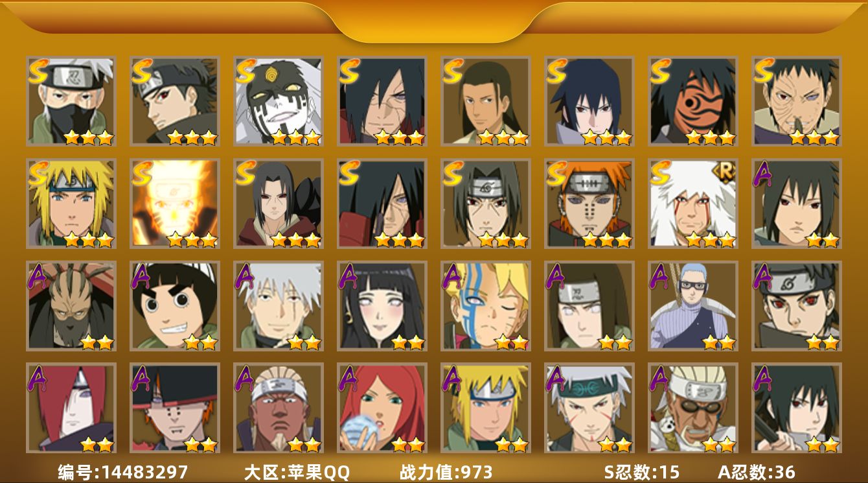Choose the sunglasses-wearing Killer Bee portrait
This screenshot has height=483, width=868.
click(693, 408)
